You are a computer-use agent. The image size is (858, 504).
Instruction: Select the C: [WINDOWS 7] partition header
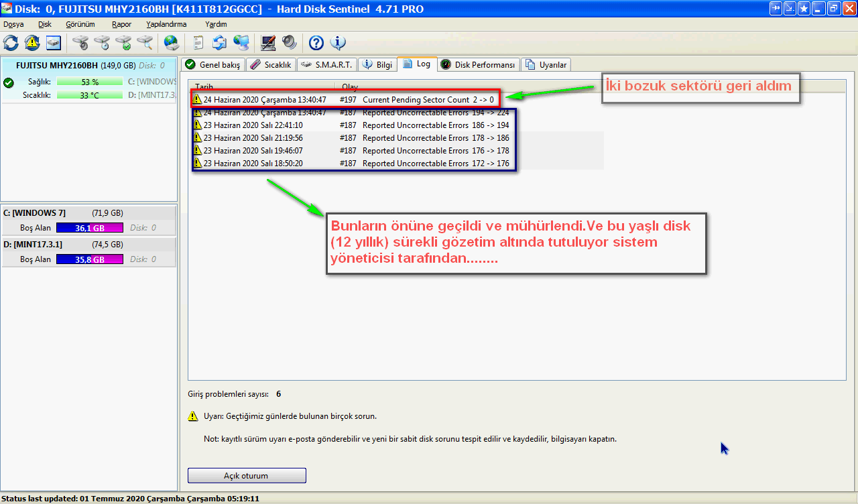tap(89, 213)
